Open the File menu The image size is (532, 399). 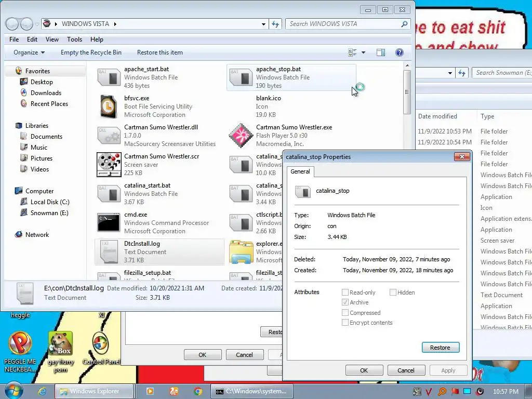coord(14,39)
